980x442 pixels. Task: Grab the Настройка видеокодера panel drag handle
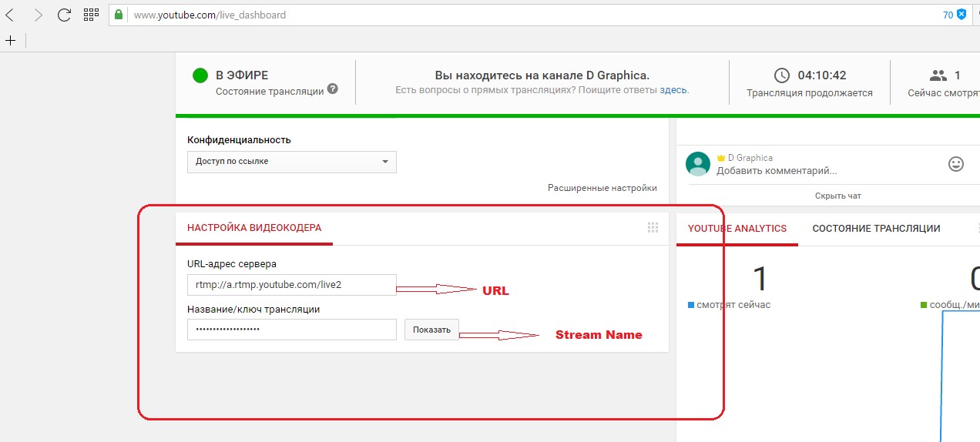point(653,227)
